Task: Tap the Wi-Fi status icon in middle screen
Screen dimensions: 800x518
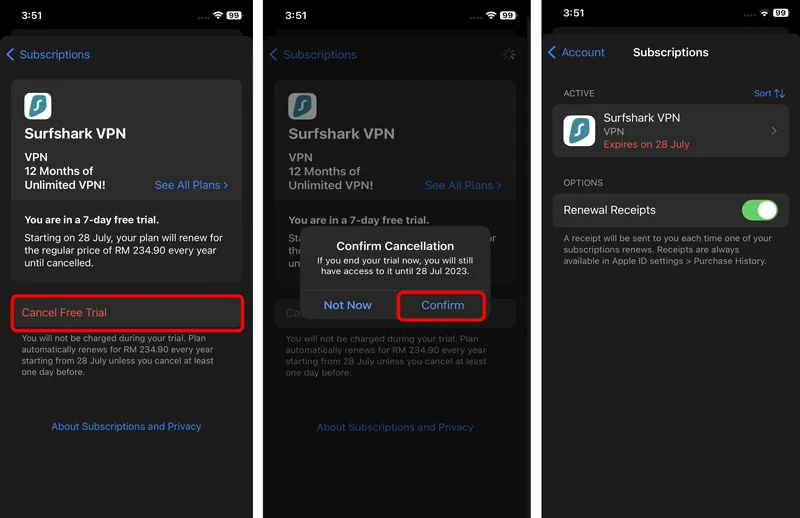Action: point(491,15)
